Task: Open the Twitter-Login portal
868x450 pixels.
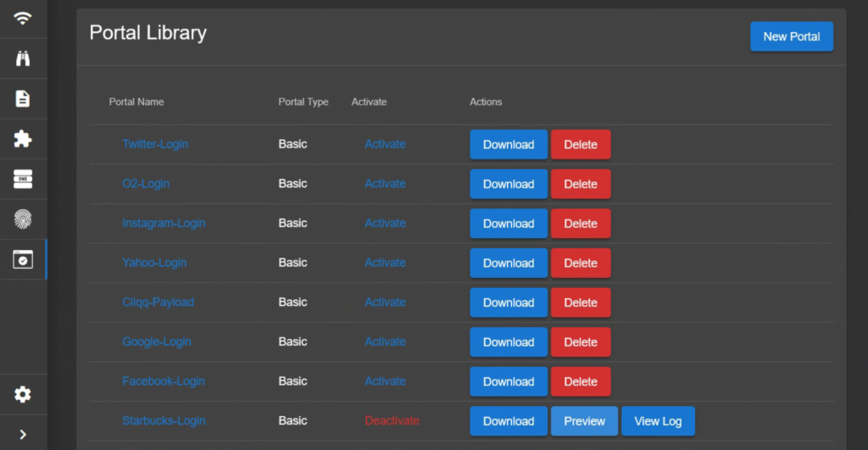Action: click(155, 144)
